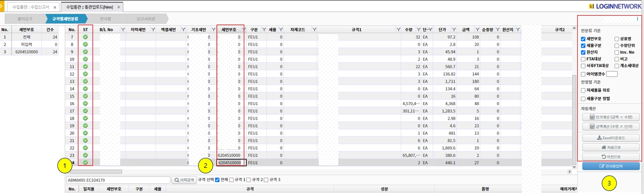
Task: Check the 상표명 checkbox
Action: (617, 39)
